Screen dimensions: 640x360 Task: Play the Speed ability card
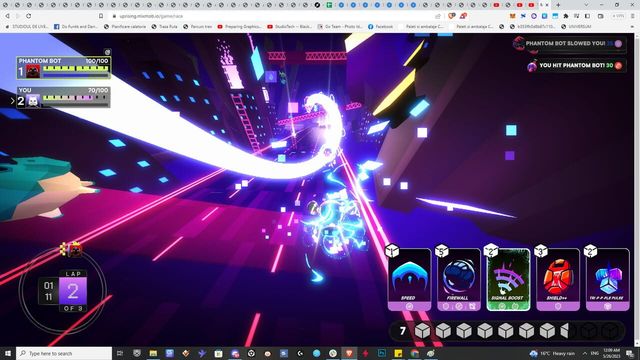(409, 280)
